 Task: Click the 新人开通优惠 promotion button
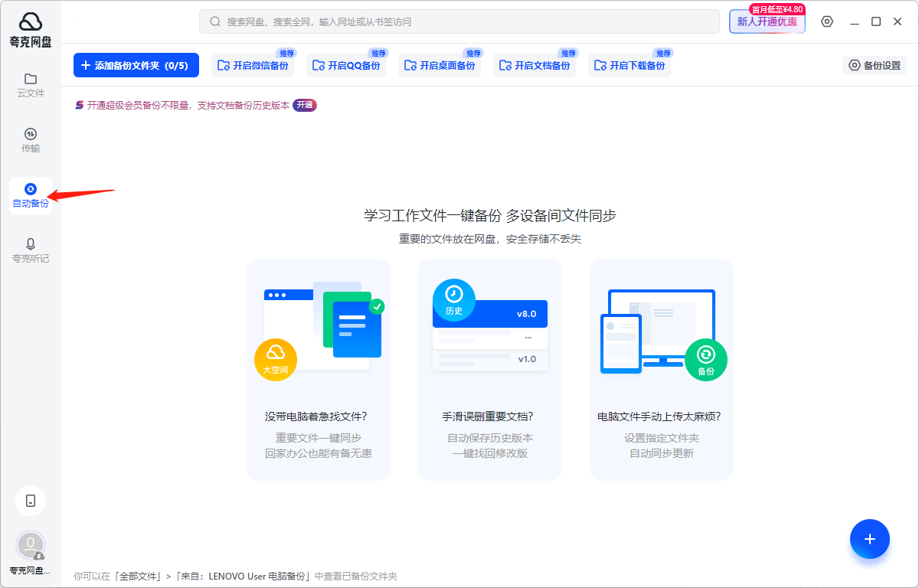[x=767, y=21]
